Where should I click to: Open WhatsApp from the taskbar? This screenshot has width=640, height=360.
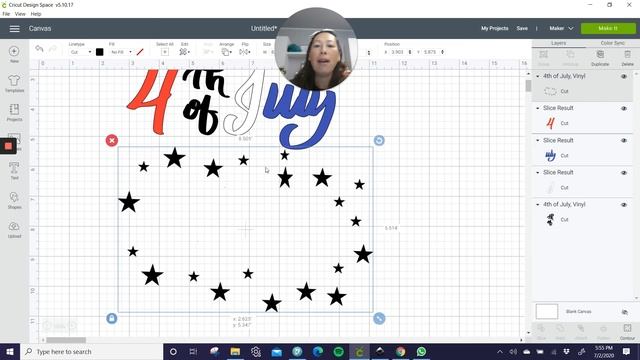422,351
